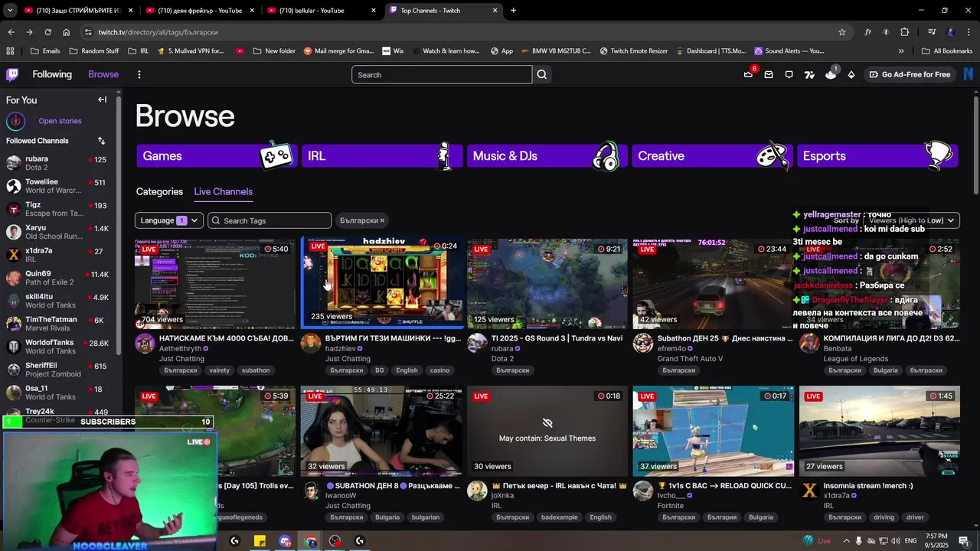Open the Chrome apps grid in bookmarks bar
This screenshot has width=980, height=551.
coord(10,51)
